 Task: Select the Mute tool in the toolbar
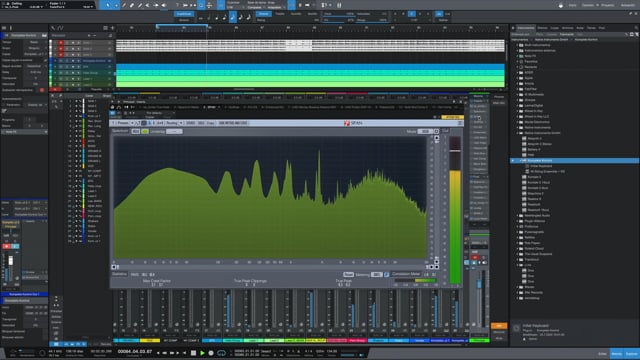click(x=148, y=5)
